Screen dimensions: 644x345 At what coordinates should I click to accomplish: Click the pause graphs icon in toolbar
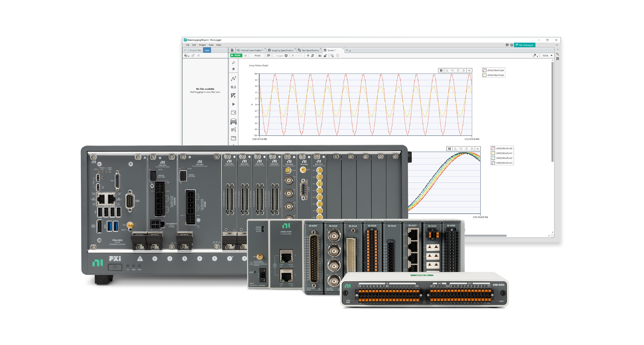[332, 55]
